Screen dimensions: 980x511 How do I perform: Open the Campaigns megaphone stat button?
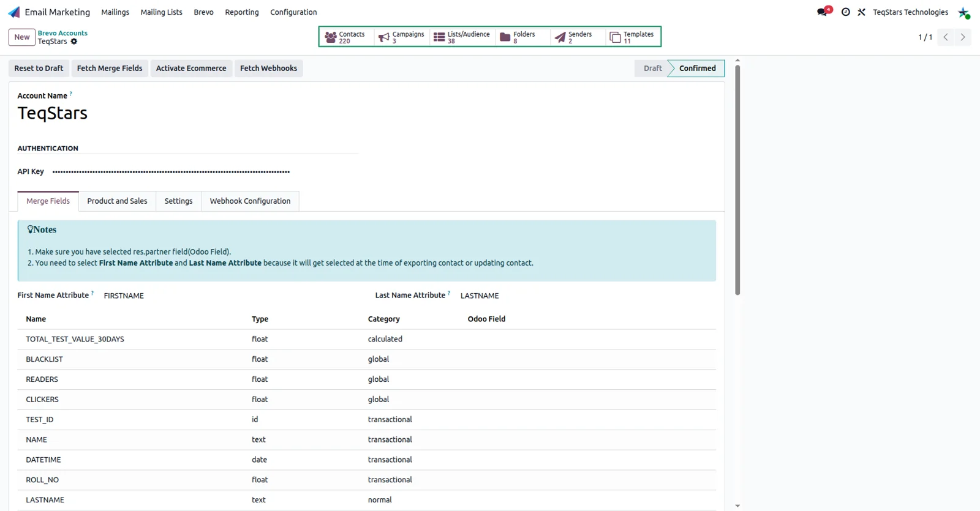click(x=401, y=37)
